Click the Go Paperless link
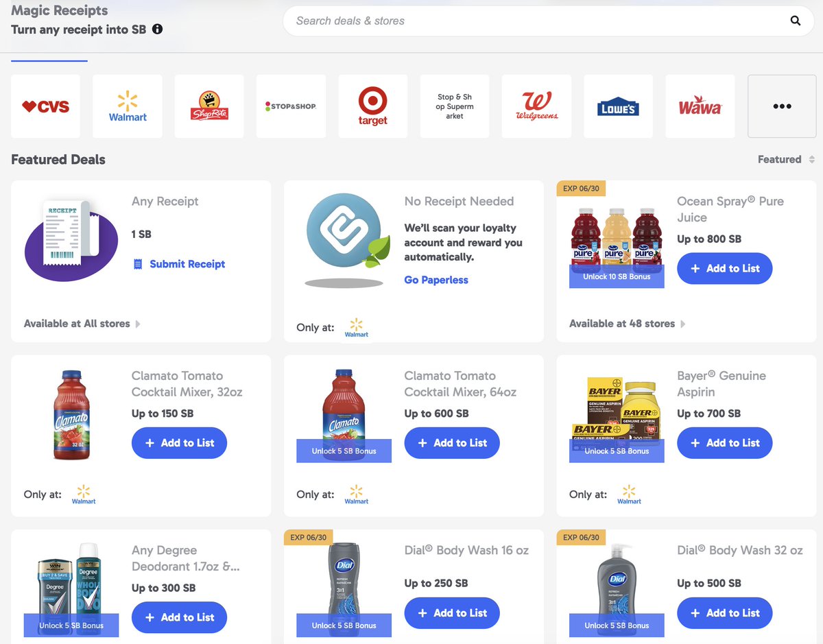The width and height of the screenshot is (823, 644). click(x=436, y=280)
